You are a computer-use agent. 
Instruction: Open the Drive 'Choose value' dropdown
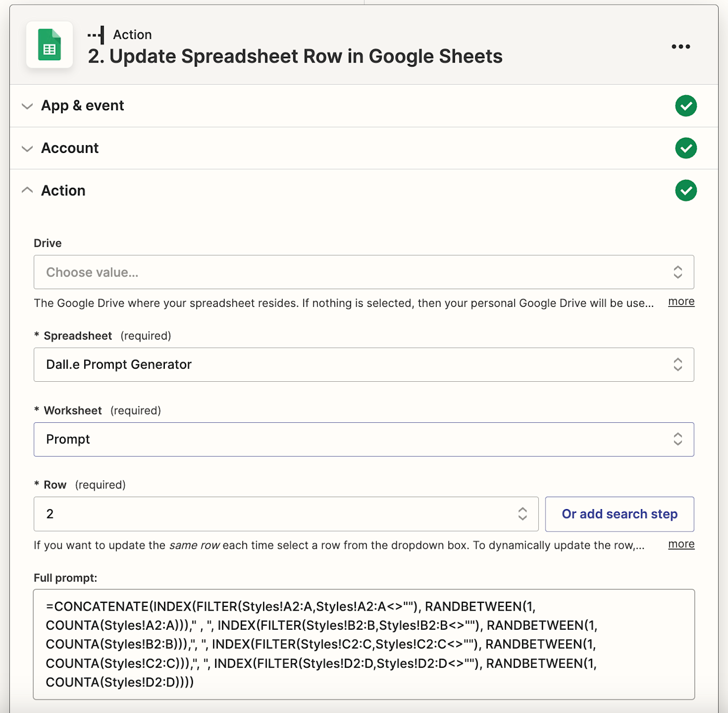coord(354,272)
